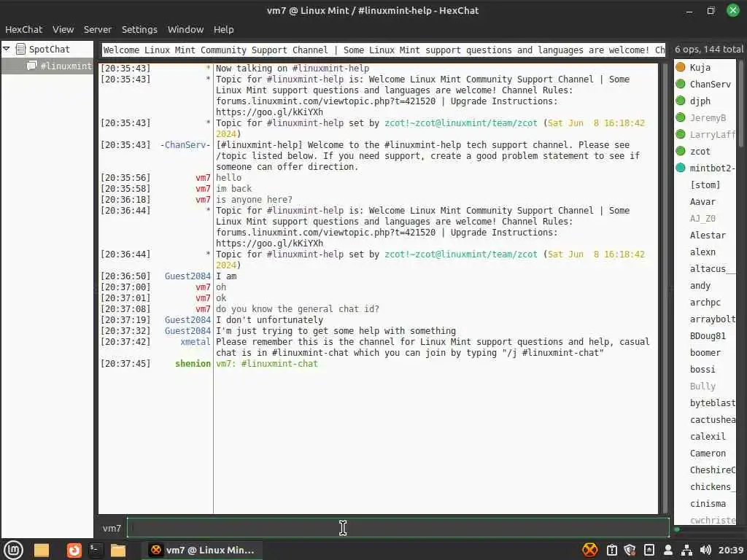This screenshot has width=747, height=560.
Task: Click the green icon beside JeremyB
Action: (x=681, y=117)
